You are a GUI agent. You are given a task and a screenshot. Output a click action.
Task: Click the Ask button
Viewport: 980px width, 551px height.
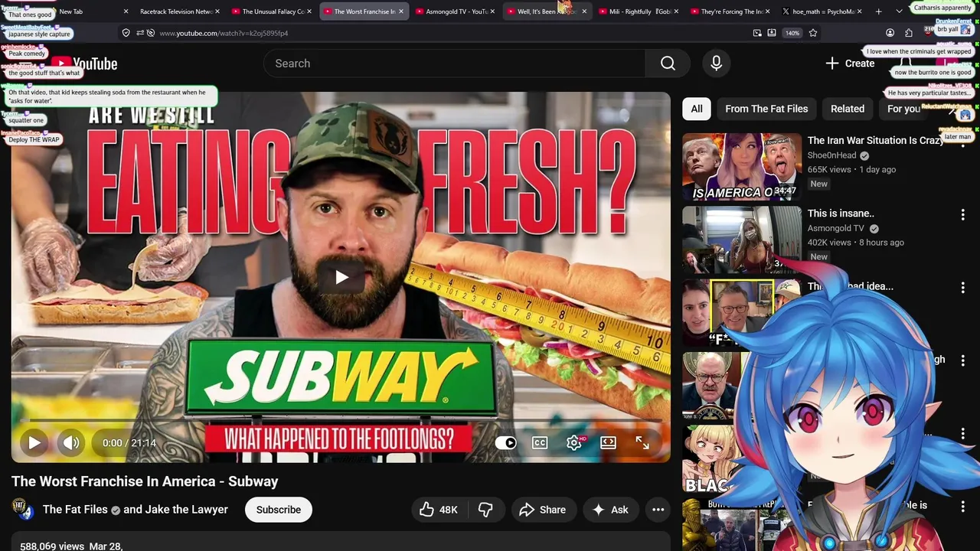click(x=610, y=510)
